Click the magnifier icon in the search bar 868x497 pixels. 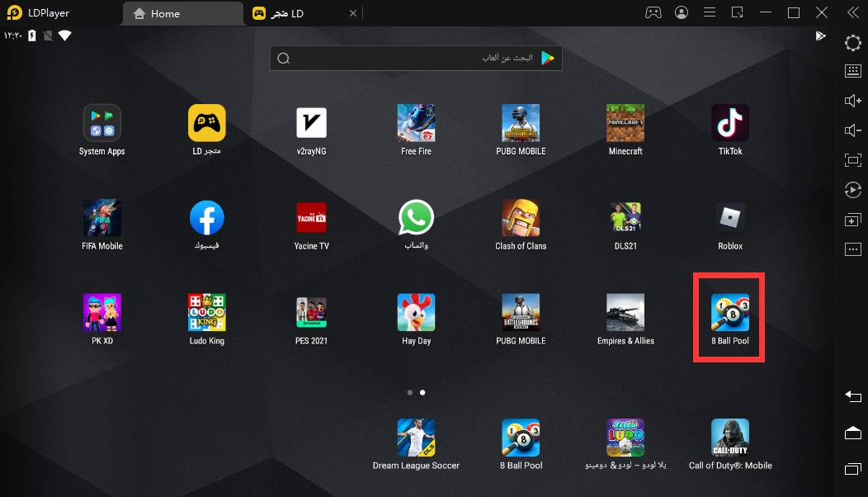click(284, 58)
